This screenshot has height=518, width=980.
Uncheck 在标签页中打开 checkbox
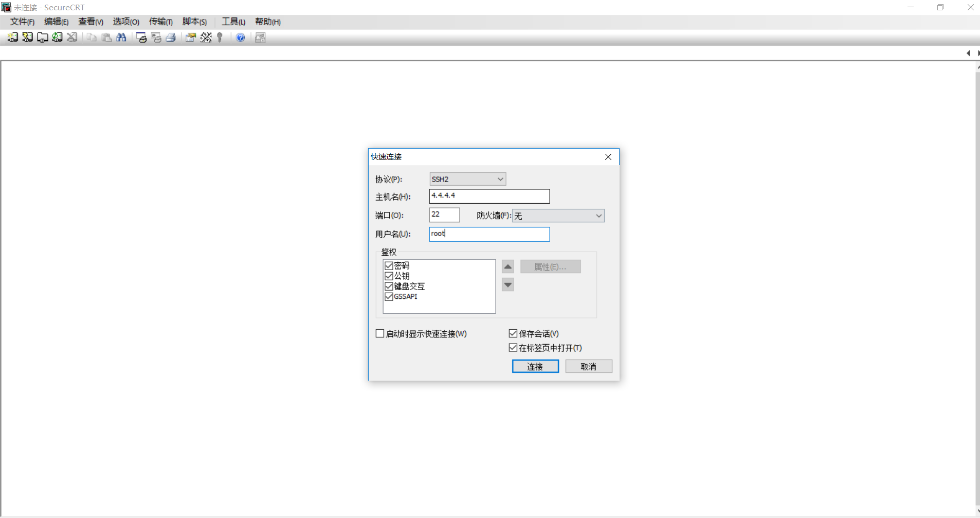click(513, 348)
